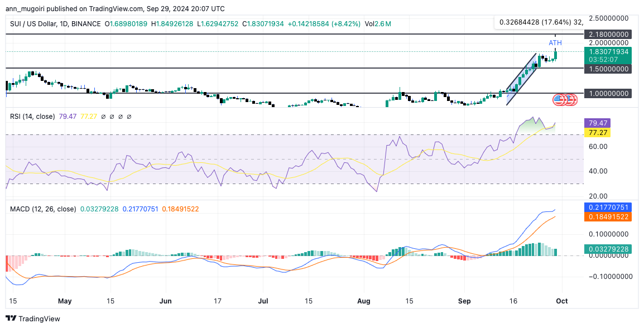Click the May label on the time axis
This screenshot has width=644, height=328.
click(x=65, y=301)
